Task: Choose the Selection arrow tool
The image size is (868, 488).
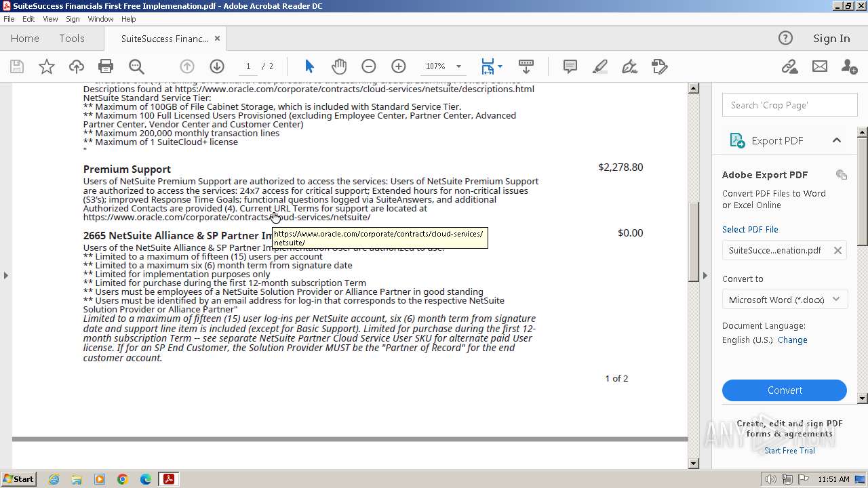Action: pyautogui.click(x=309, y=66)
